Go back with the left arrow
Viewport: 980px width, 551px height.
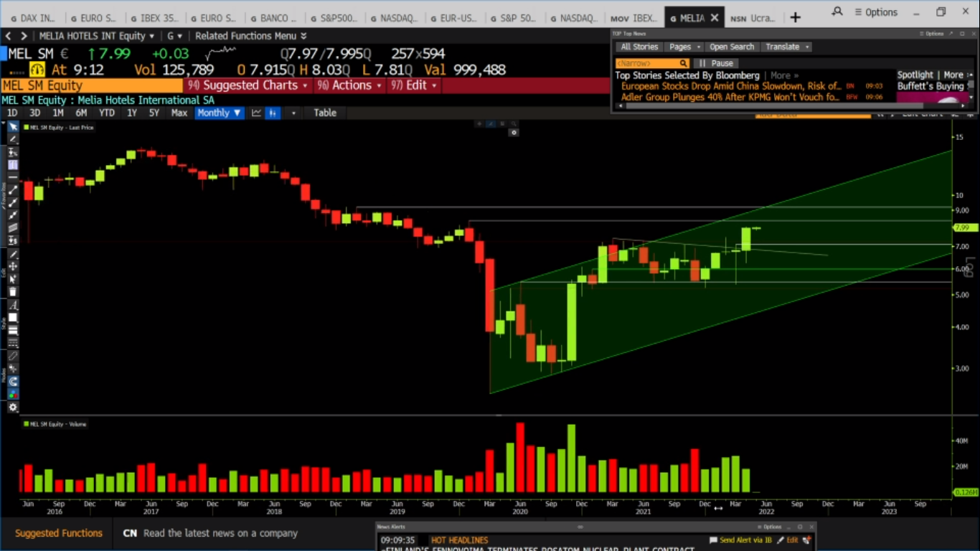click(x=8, y=35)
